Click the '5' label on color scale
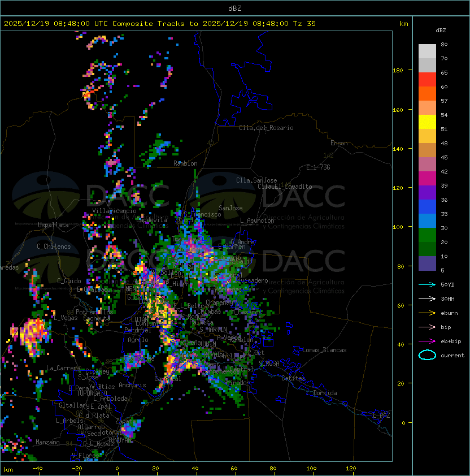Viewport: 470px width, 476px height. click(442, 270)
